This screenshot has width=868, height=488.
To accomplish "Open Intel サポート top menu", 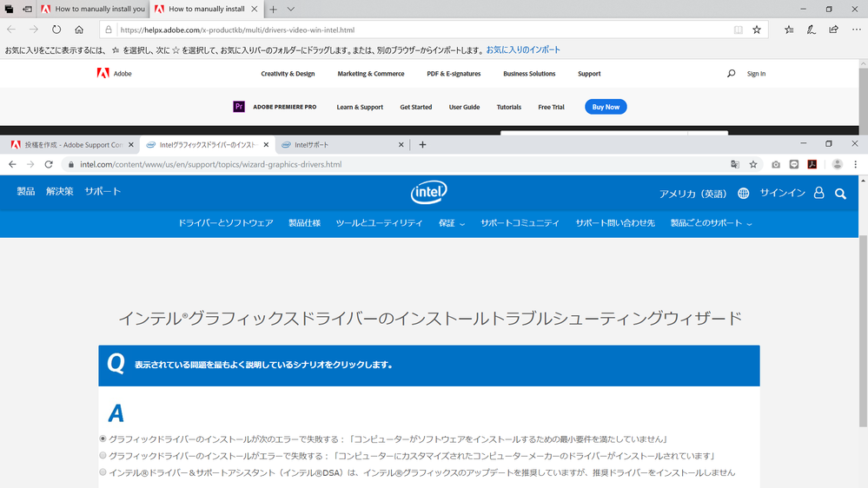I will point(103,191).
